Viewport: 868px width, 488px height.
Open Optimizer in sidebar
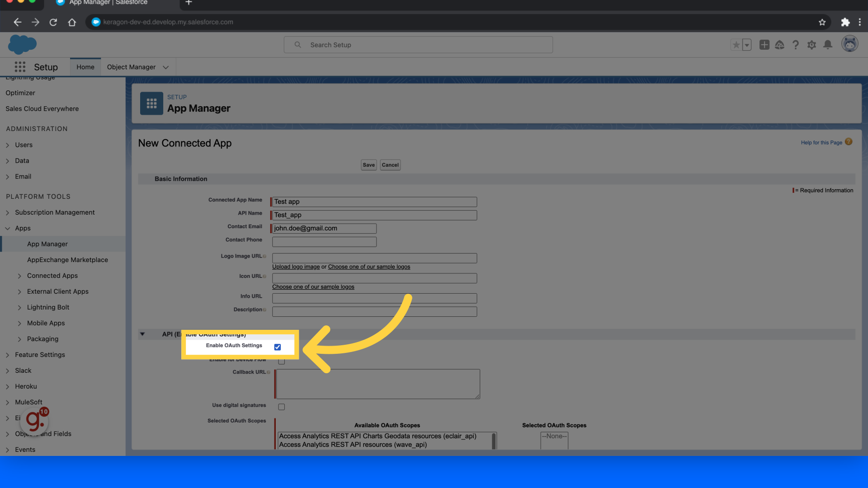tap(20, 93)
